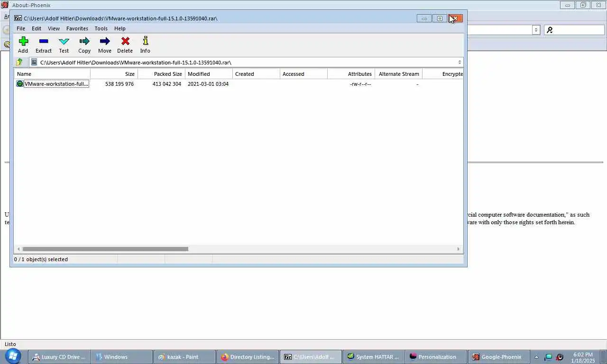Screen dimensions: 607x364
Task: Sort by the Name column header
Action: 52,74
